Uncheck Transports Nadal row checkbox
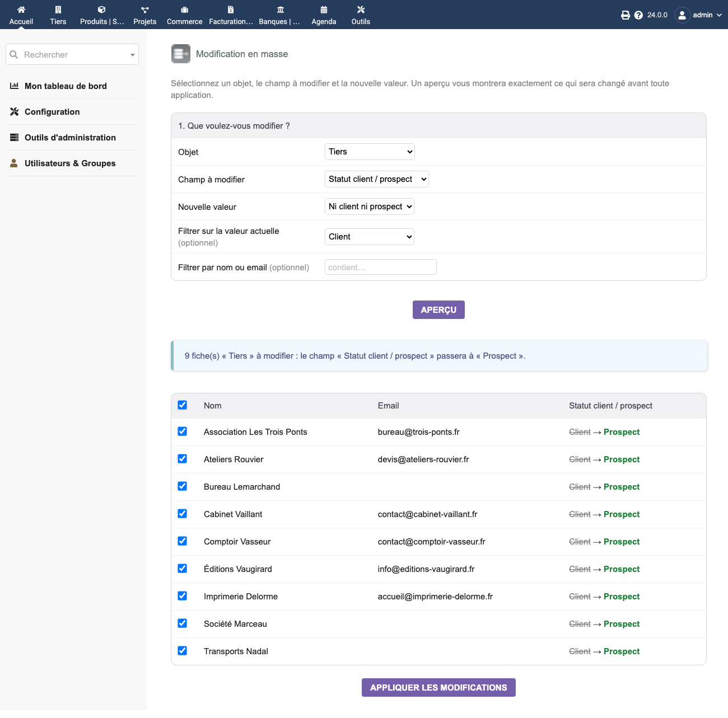The image size is (728, 718). pos(183,650)
